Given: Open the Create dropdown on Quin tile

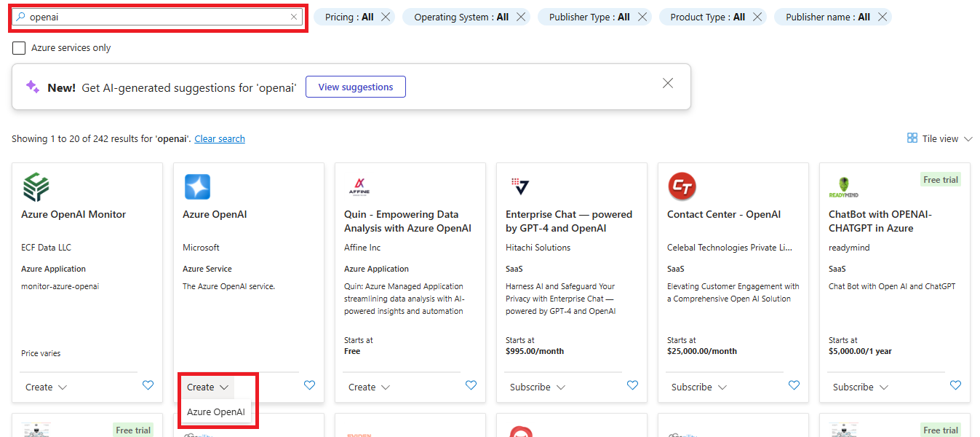Looking at the screenshot, I should click(x=368, y=387).
